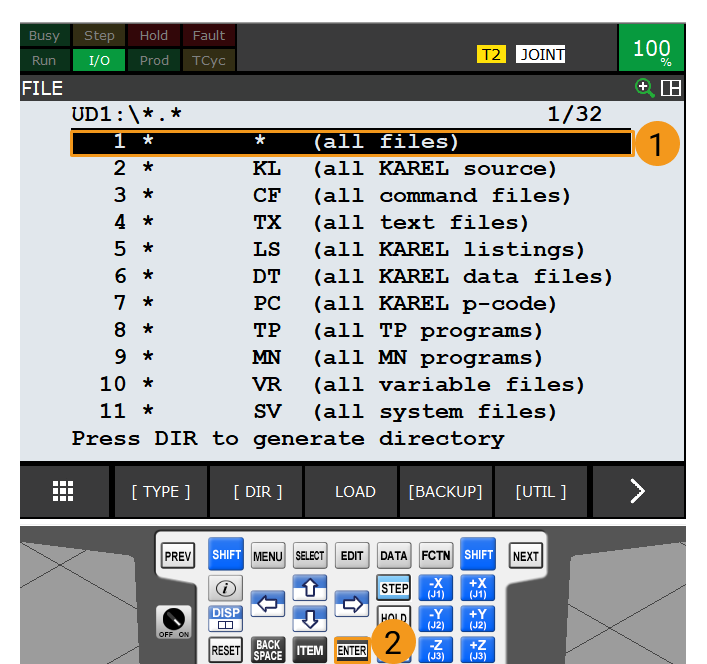Click the LOAD softkey
The image size is (707, 664).
click(x=355, y=491)
